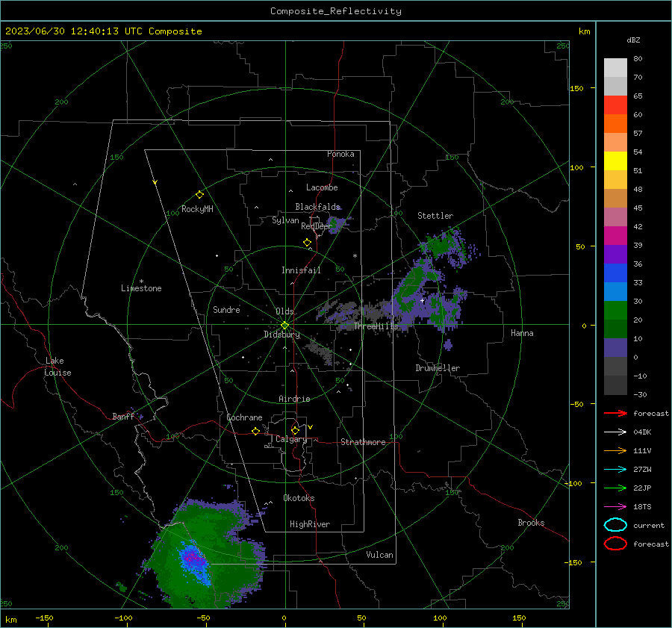Click the yellow radar center marker near Olds
Screen dimensions: 672x628
284,326
